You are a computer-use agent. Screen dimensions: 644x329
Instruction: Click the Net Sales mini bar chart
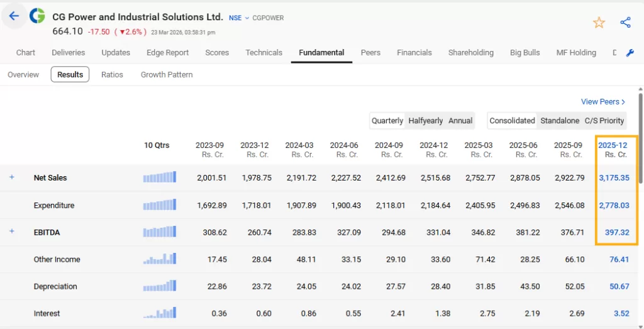160,178
